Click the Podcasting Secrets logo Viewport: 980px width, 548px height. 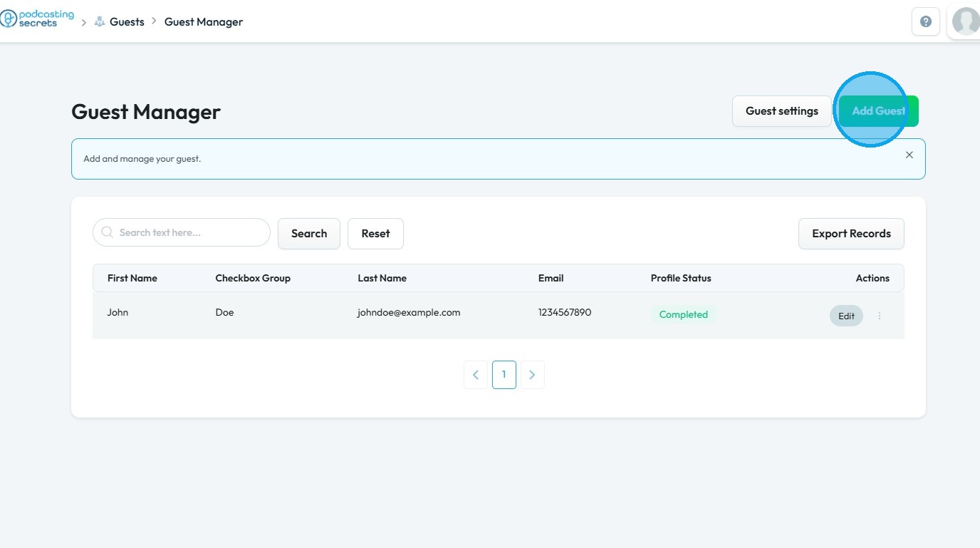37,19
